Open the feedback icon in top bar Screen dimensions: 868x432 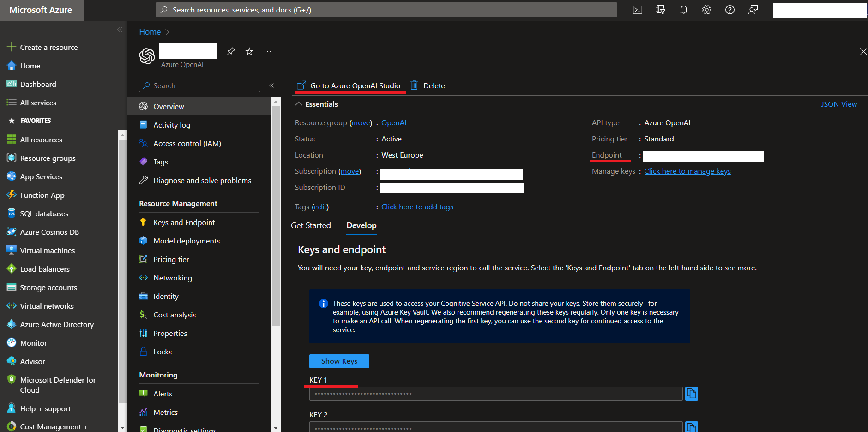coord(753,10)
